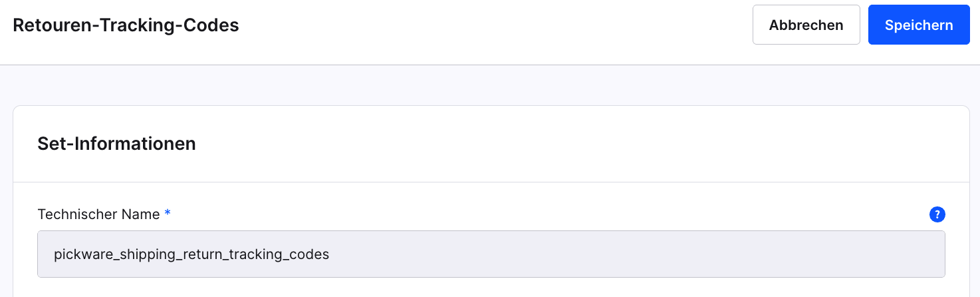Viewport: 980px width, 297px height.
Task: Click the pickware_shipping_return_tracking_codes value text
Action: [x=191, y=254]
